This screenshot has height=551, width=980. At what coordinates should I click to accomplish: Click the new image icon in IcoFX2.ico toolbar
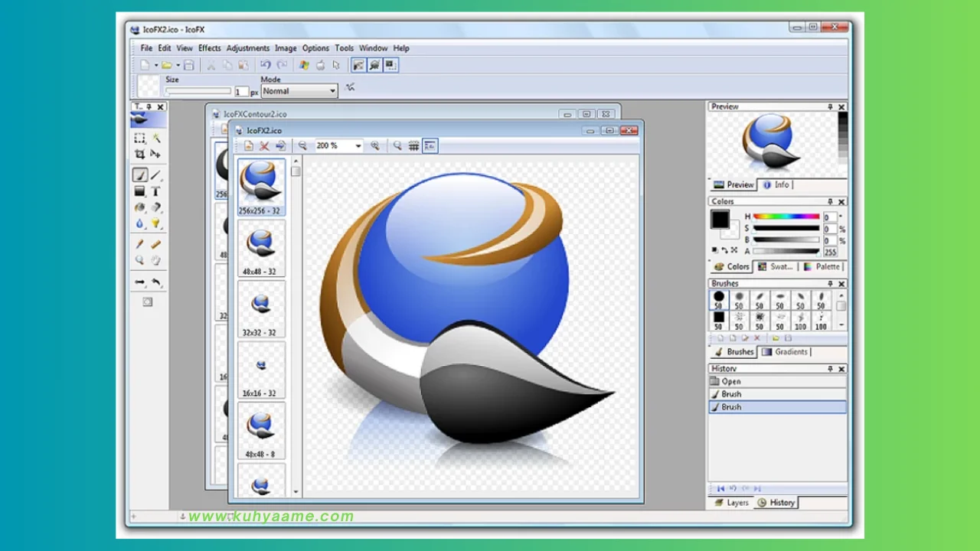pos(248,145)
